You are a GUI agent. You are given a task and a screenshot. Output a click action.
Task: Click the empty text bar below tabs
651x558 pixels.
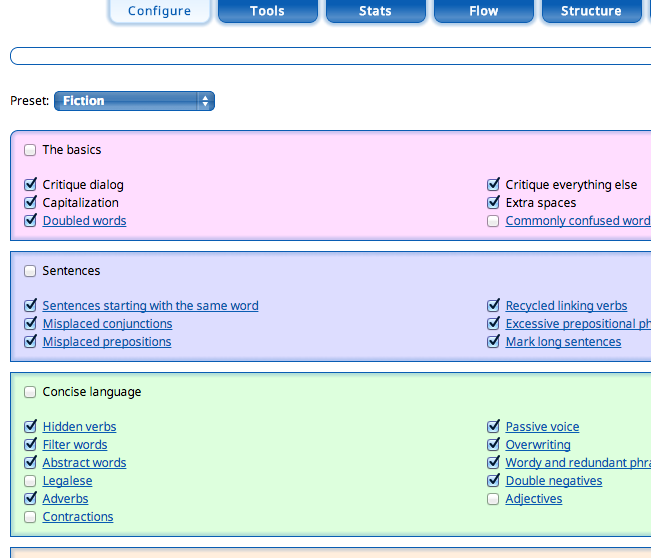(330, 56)
